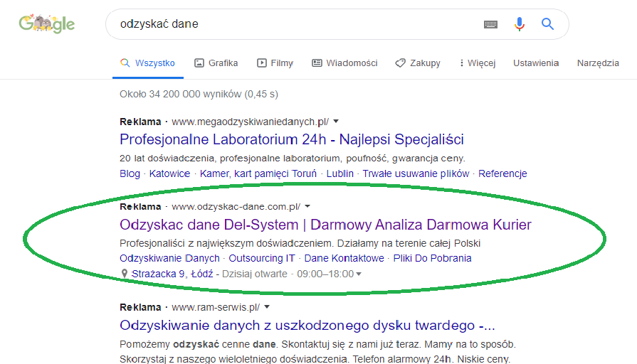This screenshot has width=637, height=364.
Task: Open the on-screen keyboard icon
Action: tap(491, 24)
